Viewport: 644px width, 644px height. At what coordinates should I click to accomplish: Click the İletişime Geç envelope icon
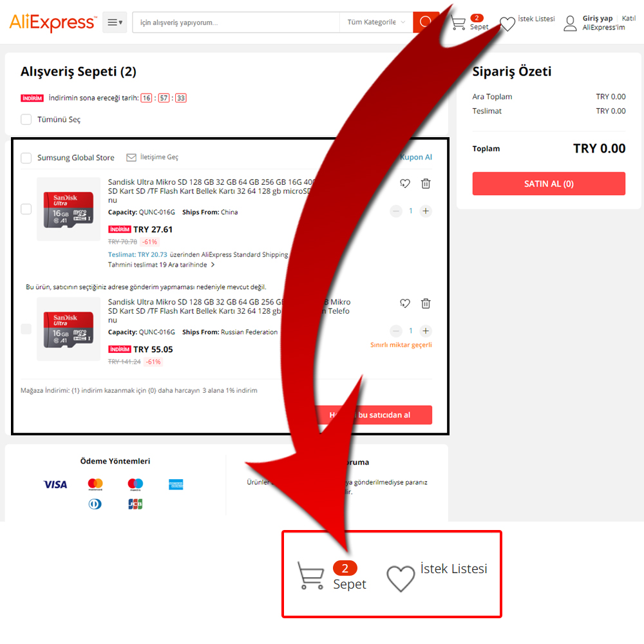131,157
